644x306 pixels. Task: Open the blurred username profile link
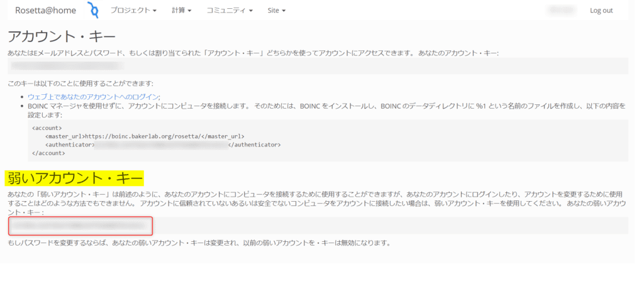[563, 11]
